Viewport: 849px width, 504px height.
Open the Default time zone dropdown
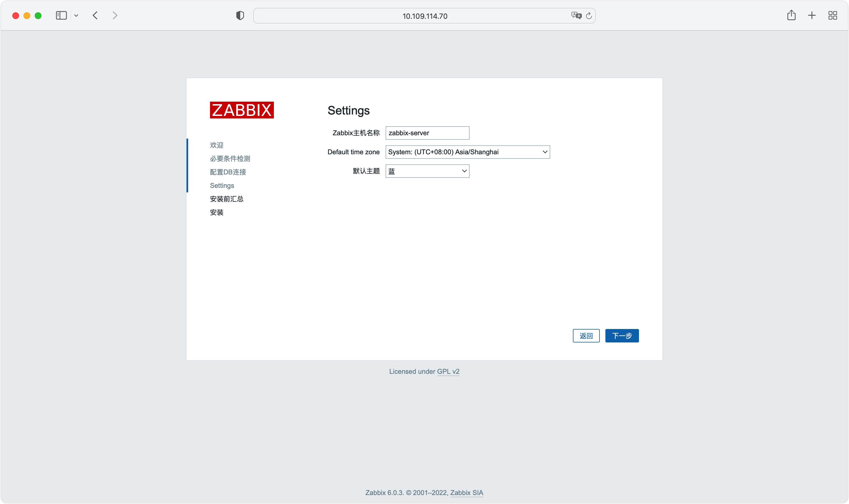[x=468, y=152]
